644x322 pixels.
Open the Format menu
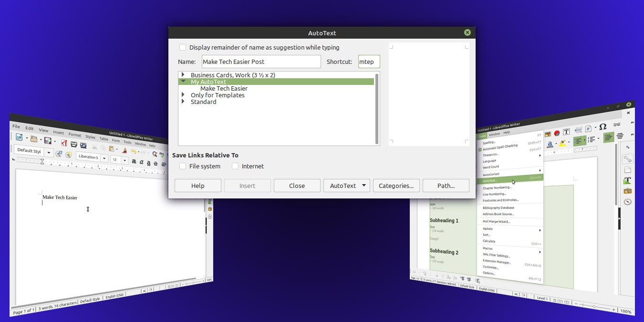pyautogui.click(x=75, y=135)
